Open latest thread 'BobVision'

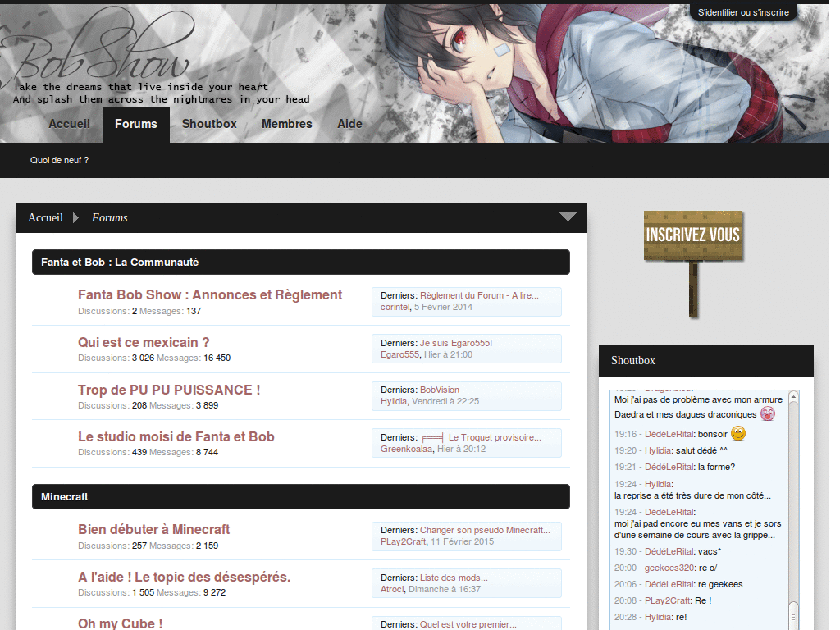440,390
